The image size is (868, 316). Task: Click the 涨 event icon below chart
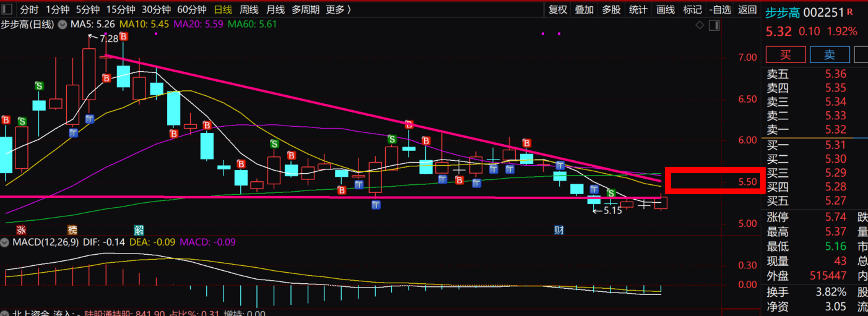click(21, 230)
